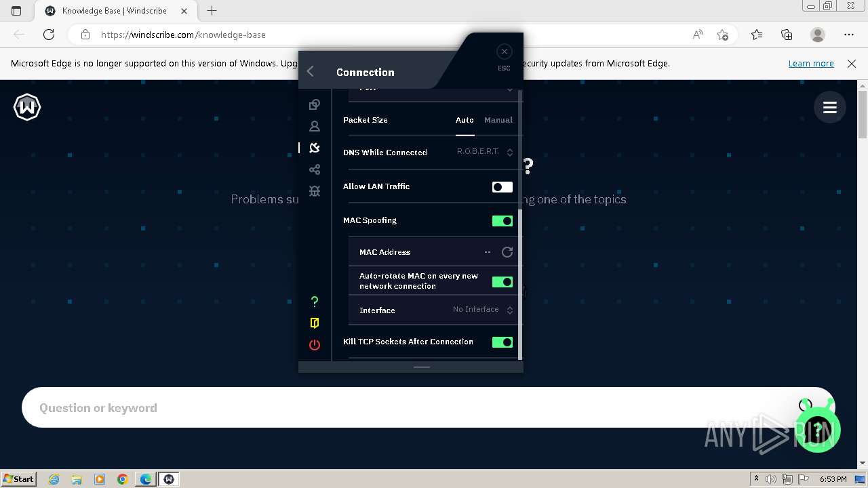
Task: Open webpage hamburger menu
Action: pyautogui.click(x=830, y=107)
